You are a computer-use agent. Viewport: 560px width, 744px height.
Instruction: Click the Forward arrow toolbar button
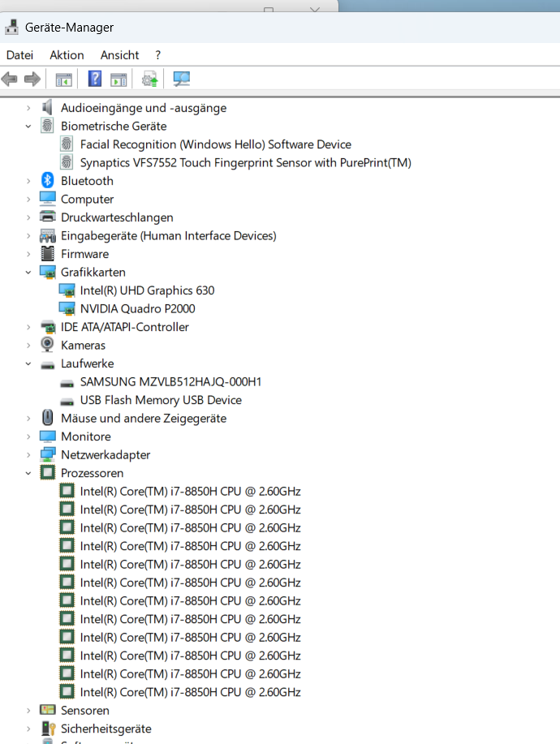pos(32,79)
